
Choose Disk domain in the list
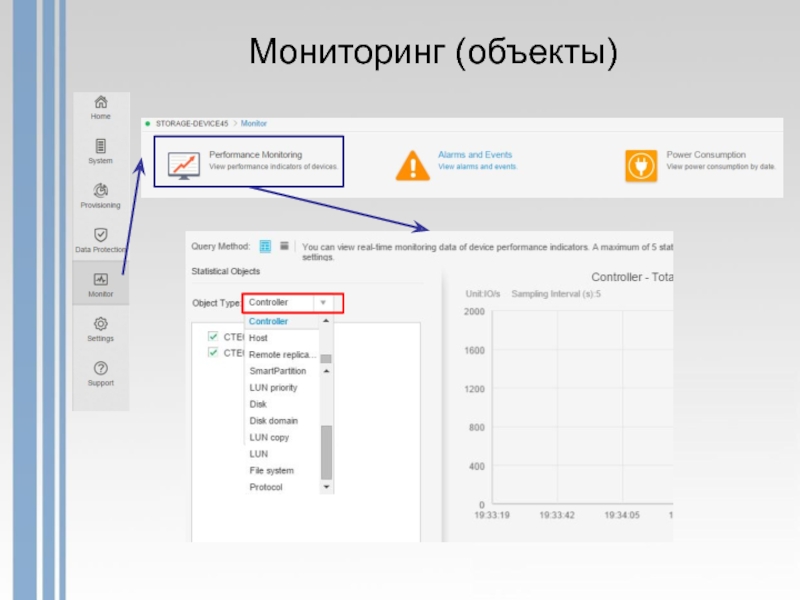coord(273,420)
